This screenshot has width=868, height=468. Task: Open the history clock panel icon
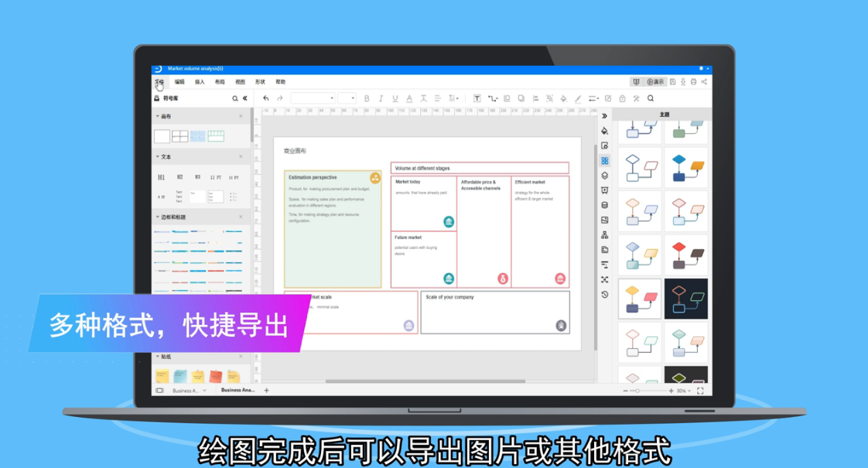[x=604, y=295]
